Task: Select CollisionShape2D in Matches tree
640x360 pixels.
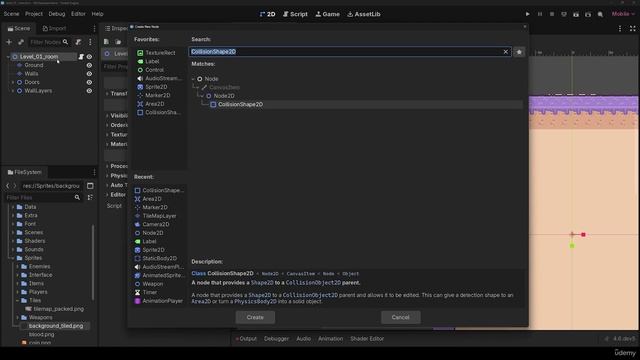Action: point(240,104)
